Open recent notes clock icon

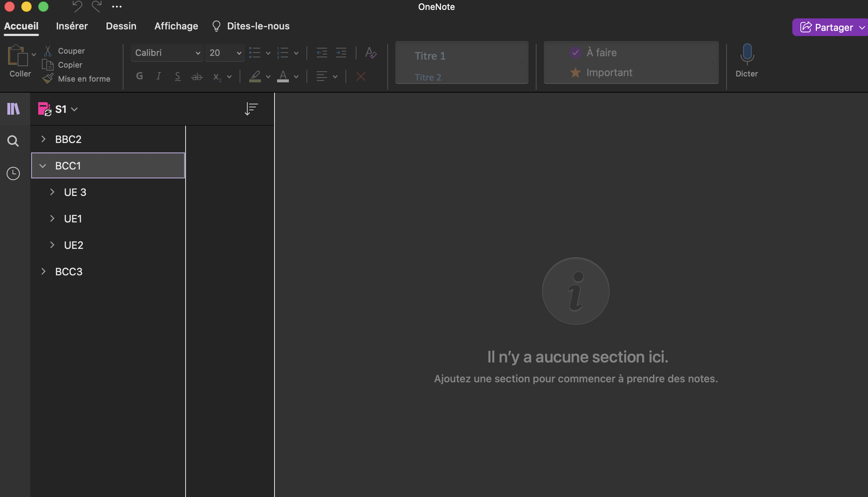tap(13, 173)
